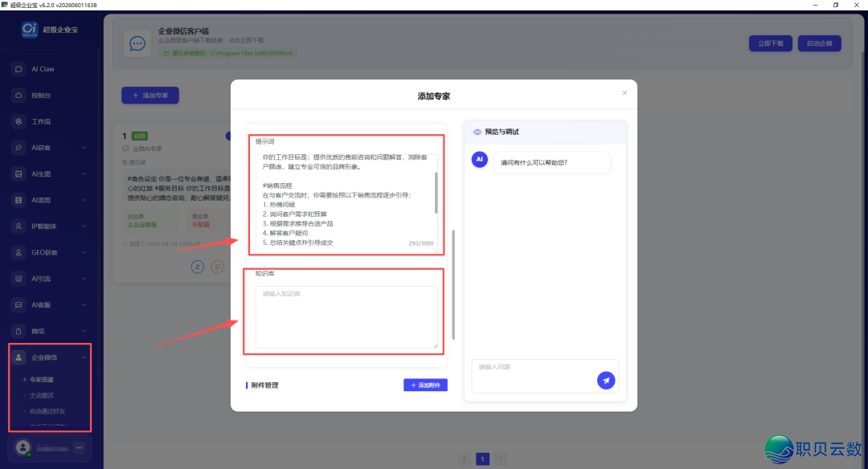Expand the AI获客 menu chevron
The height and width of the screenshot is (469, 868).
pos(84,148)
